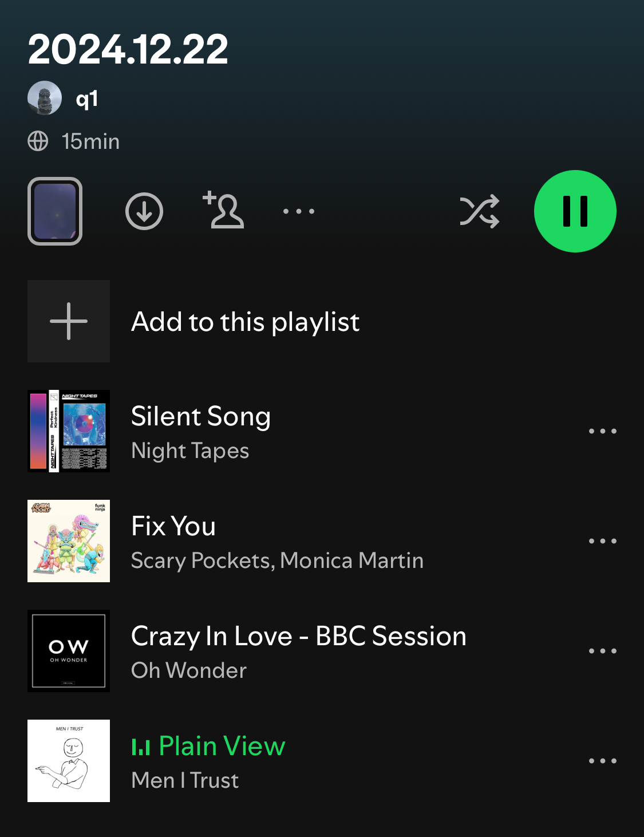Open q1 profile avatar
The width and height of the screenshot is (644, 837).
coord(45,98)
